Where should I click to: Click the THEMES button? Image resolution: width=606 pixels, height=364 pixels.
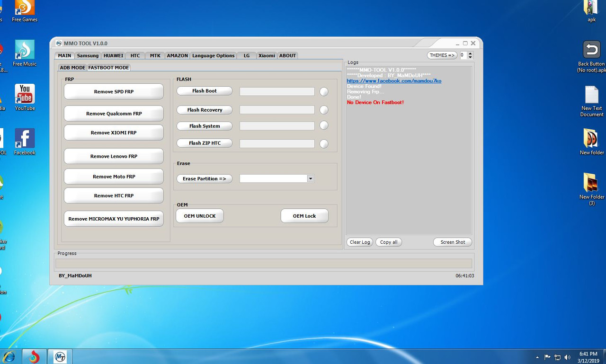pos(442,55)
